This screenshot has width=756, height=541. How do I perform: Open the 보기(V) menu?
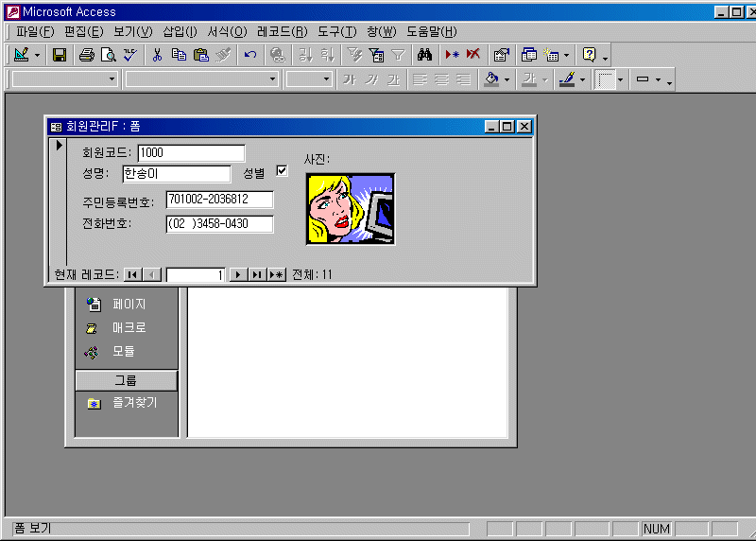pos(132,32)
